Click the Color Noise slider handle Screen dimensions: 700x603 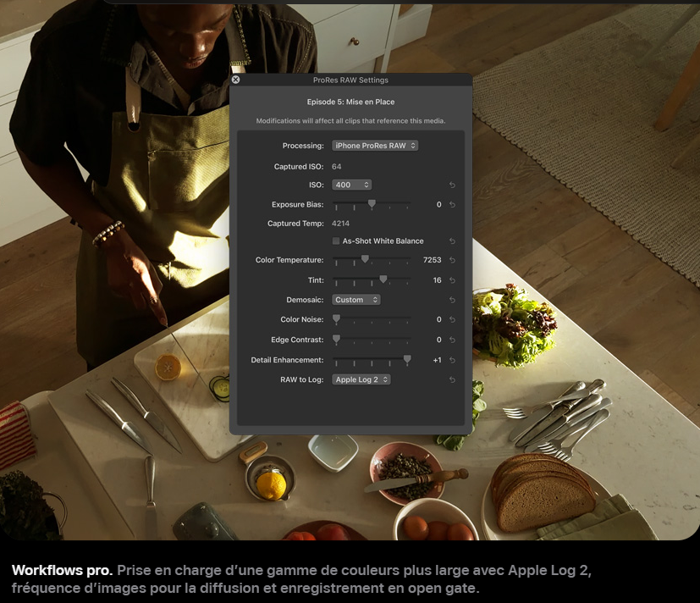336,319
